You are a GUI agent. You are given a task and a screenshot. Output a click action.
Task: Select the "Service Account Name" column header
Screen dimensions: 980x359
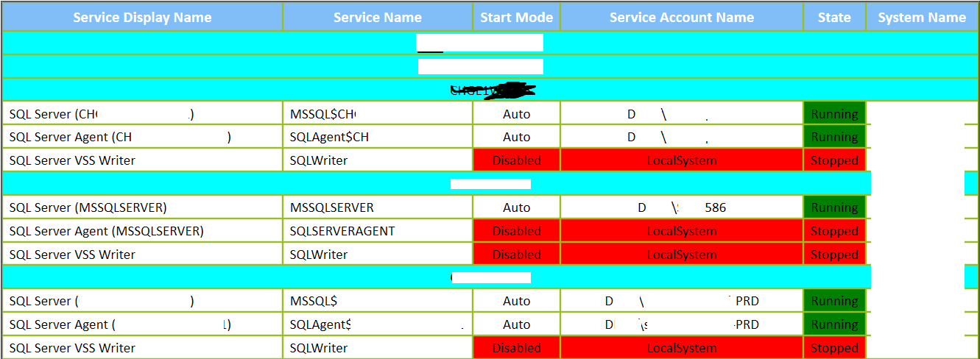pyautogui.click(x=682, y=17)
